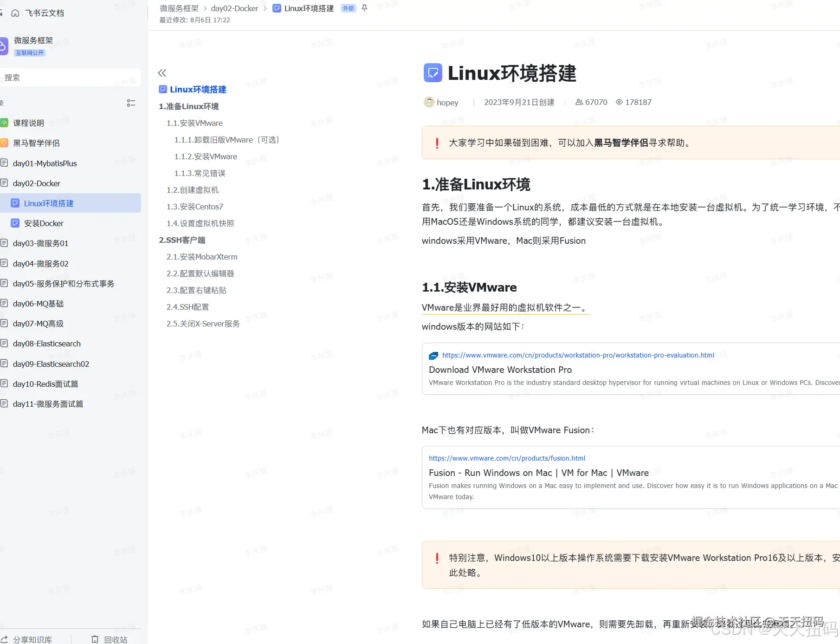Click the 分享知识库 button
Image resolution: width=840 pixels, height=644 pixels.
[27, 639]
